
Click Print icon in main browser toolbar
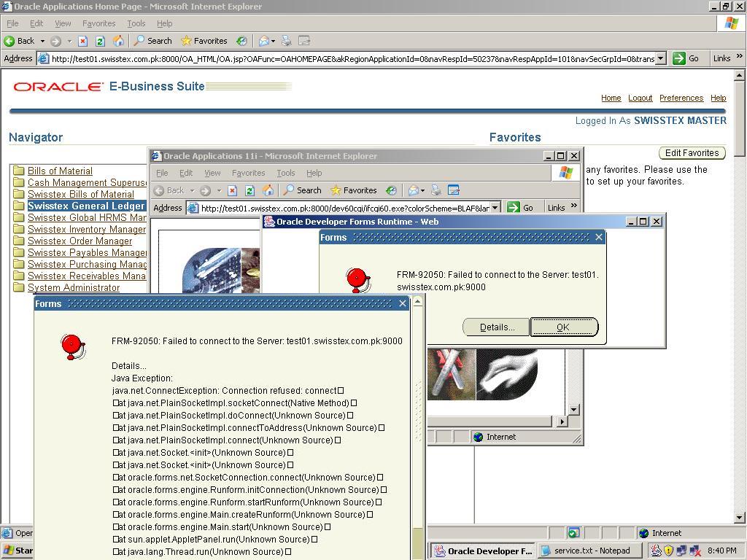coord(287,41)
